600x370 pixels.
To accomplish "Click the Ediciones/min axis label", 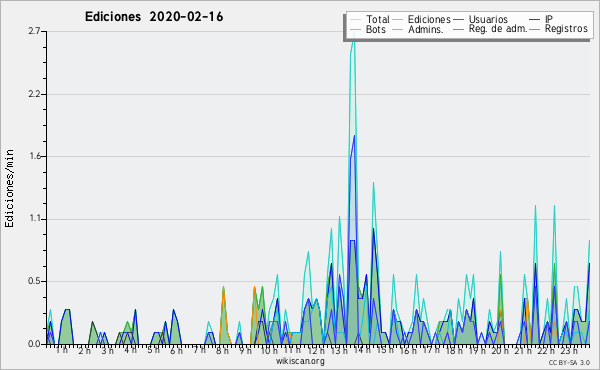I will pyautogui.click(x=9, y=188).
